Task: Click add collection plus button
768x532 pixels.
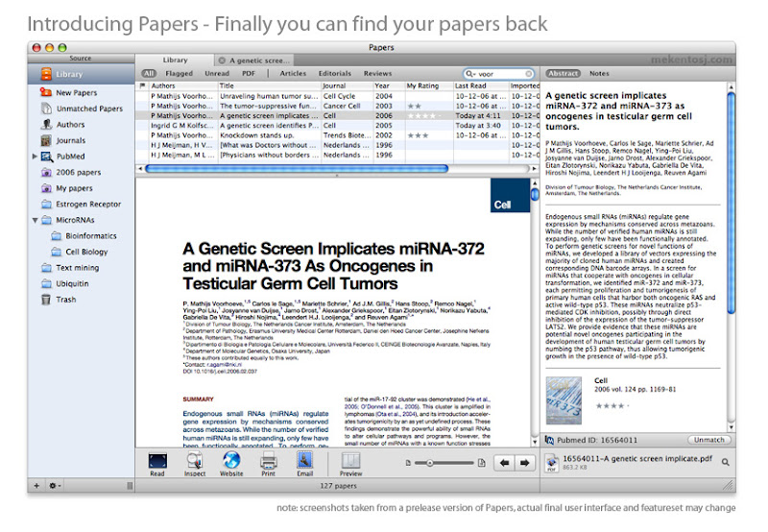Action: 36,486
